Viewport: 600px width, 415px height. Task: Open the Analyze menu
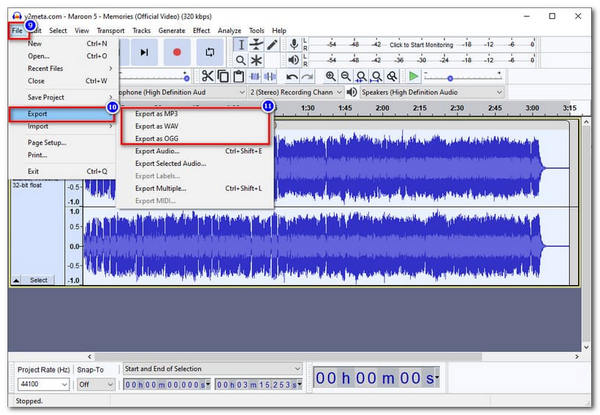[x=229, y=30]
